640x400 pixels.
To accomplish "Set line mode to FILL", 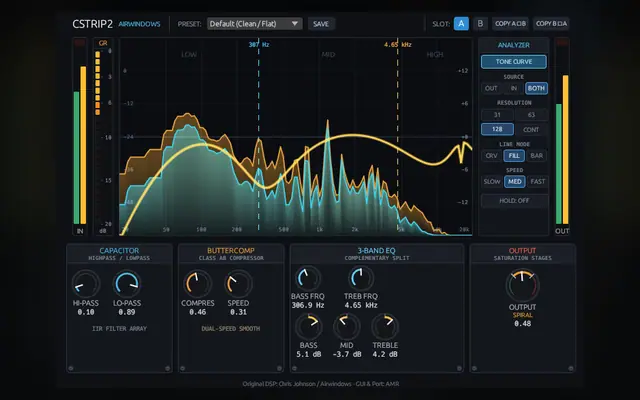I will point(514,156).
